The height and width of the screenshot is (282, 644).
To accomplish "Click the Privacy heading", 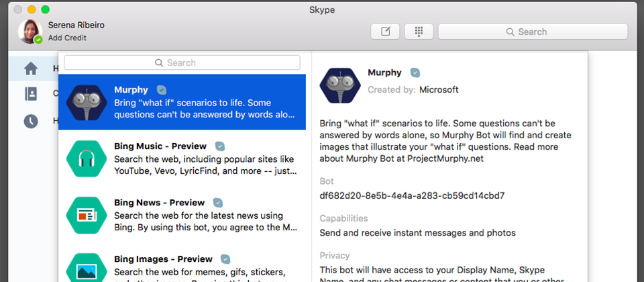I will tap(335, 256).
